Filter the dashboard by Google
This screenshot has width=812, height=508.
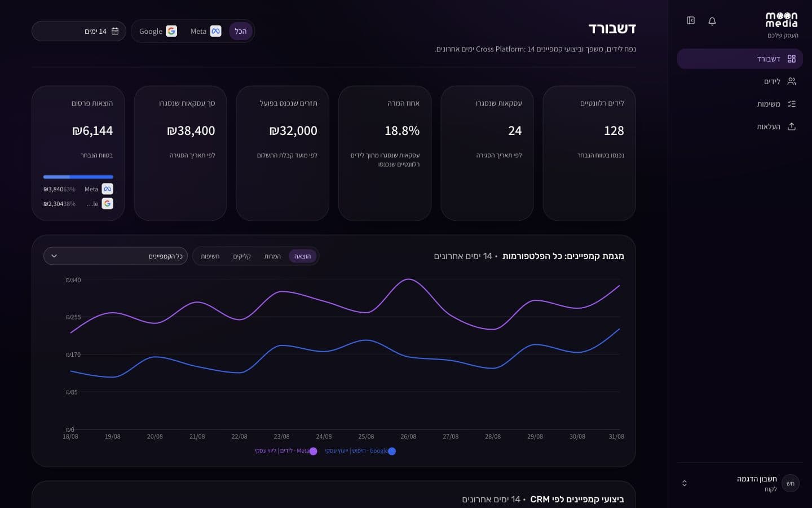158,31
